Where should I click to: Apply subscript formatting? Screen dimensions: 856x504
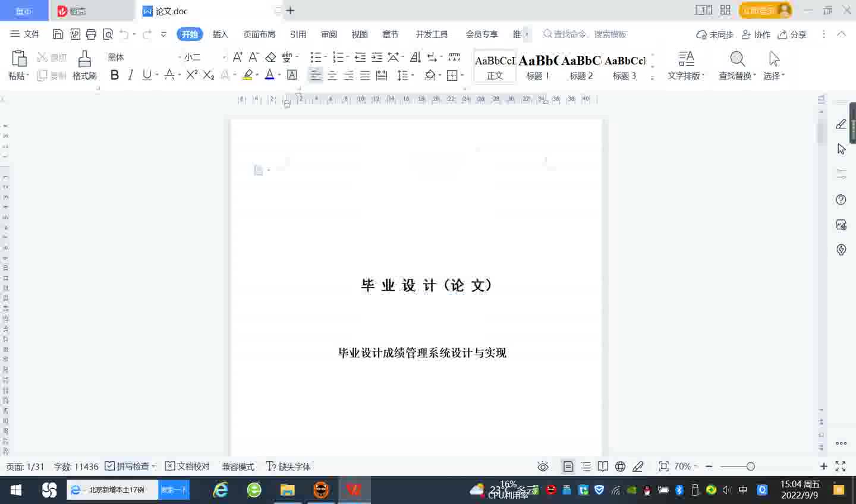pos(208,75)
